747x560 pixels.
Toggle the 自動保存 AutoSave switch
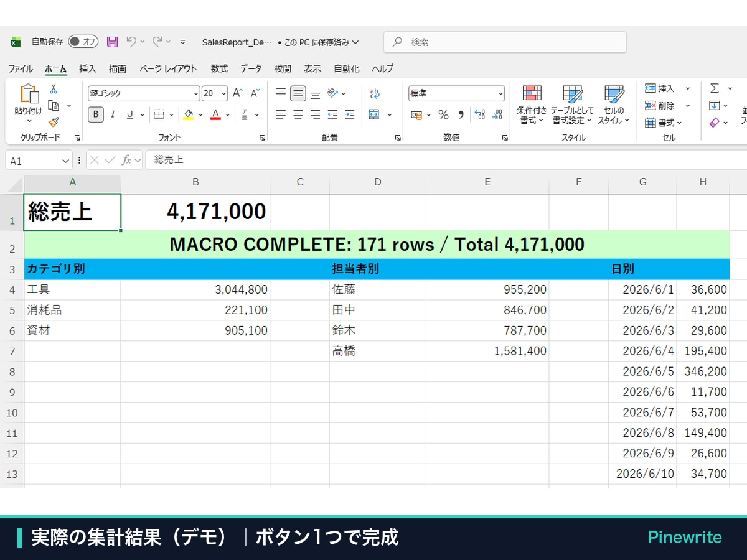point(83,42)
